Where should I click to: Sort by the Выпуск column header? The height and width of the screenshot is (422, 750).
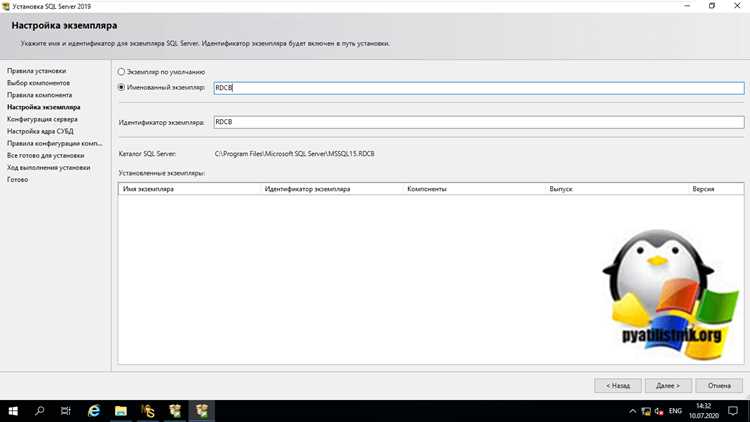coord(617,189)
